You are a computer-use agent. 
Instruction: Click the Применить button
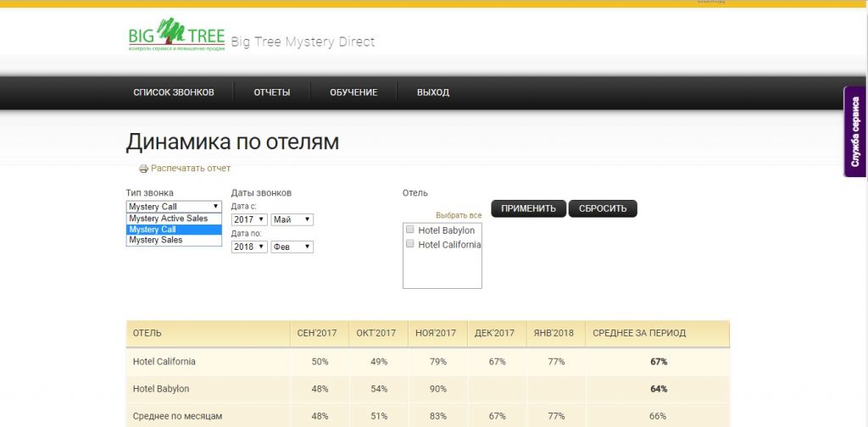(x=529, y=208)
